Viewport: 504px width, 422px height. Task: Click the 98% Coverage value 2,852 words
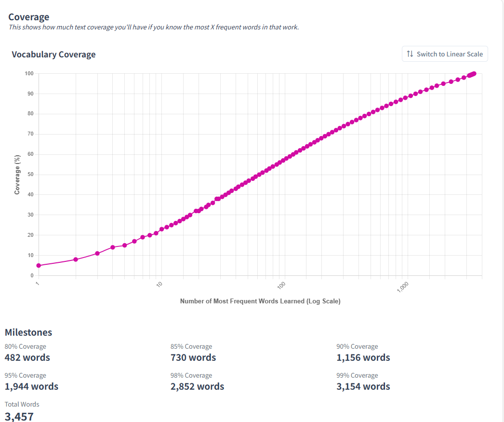point(197,386)
